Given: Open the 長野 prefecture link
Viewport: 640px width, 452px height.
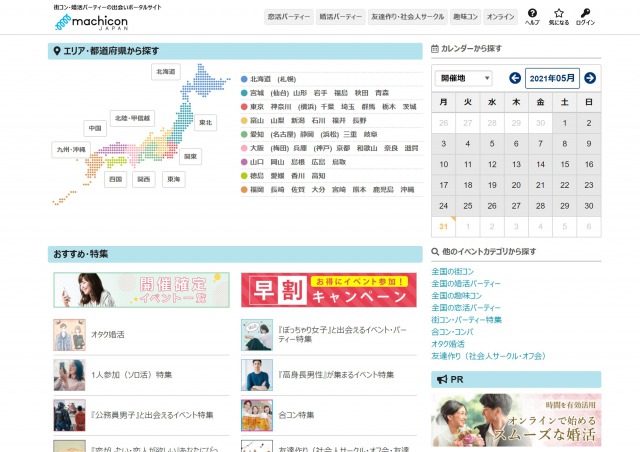Looking at the screenshot, I should tap(359, 120).
